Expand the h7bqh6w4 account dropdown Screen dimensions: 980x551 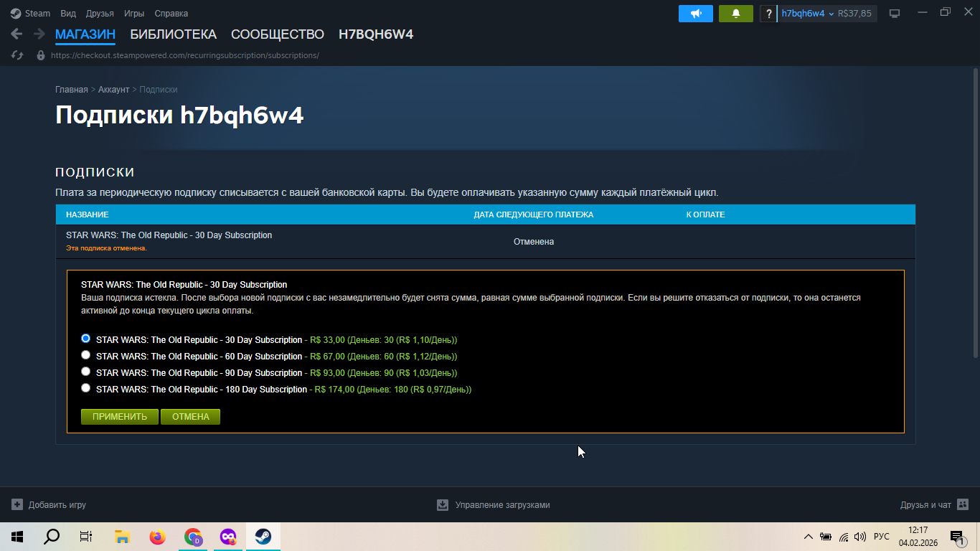808,14
